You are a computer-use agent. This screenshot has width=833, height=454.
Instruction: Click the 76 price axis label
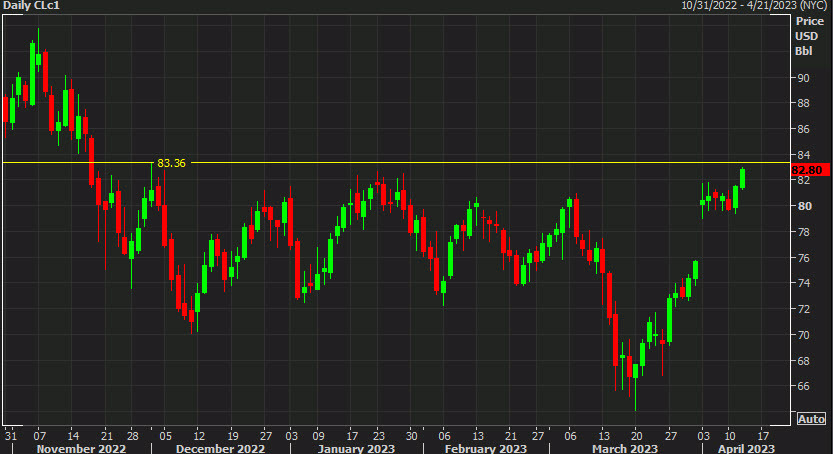click(803, 258)
